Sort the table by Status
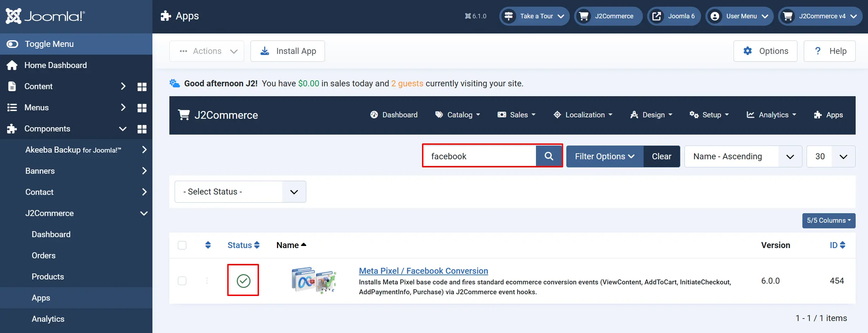Viewport: 868px width, 333px height. [x=243, y=245]
